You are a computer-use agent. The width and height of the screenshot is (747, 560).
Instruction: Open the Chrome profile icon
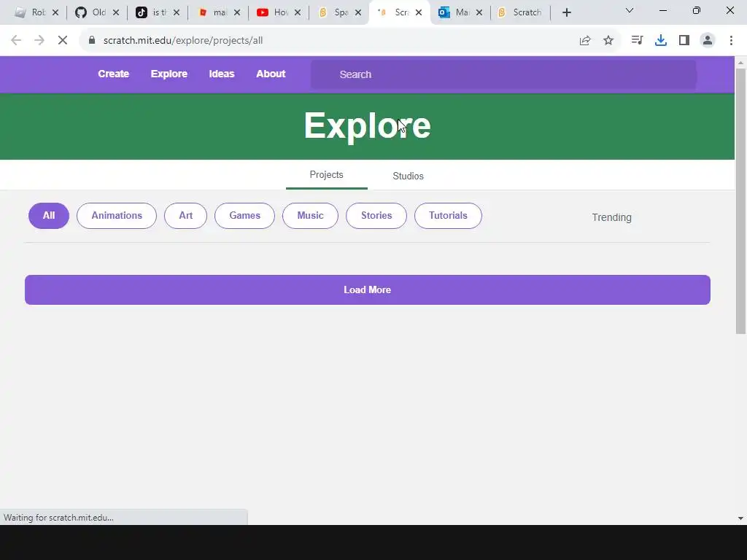pyautogui.click(x=708, y=41)
